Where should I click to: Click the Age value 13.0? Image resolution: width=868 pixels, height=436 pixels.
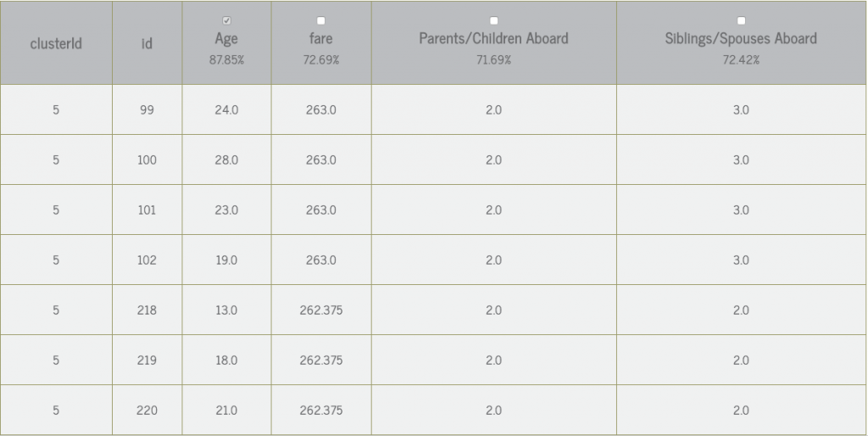(x=226, y=310)
